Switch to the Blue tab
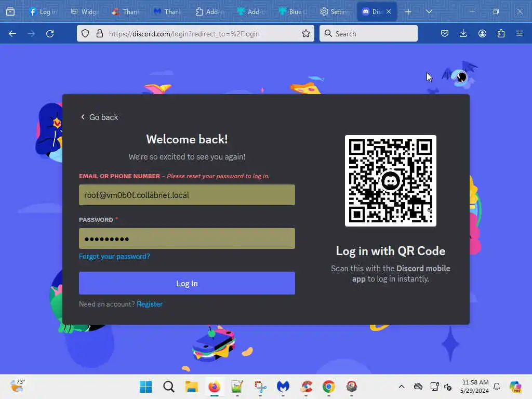This screenshot has width=532, height=399. (x=292, y=11)
